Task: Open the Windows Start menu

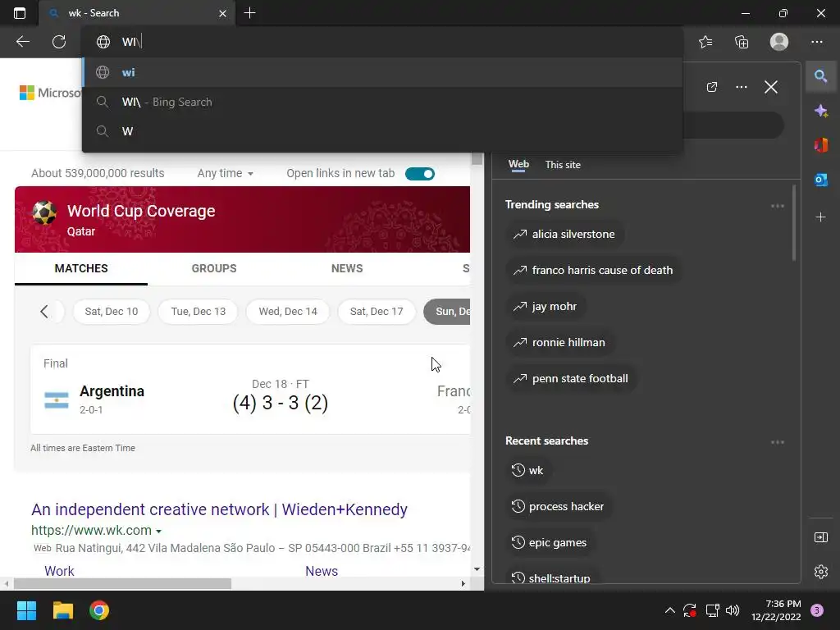Action: (x=26, y=610)
